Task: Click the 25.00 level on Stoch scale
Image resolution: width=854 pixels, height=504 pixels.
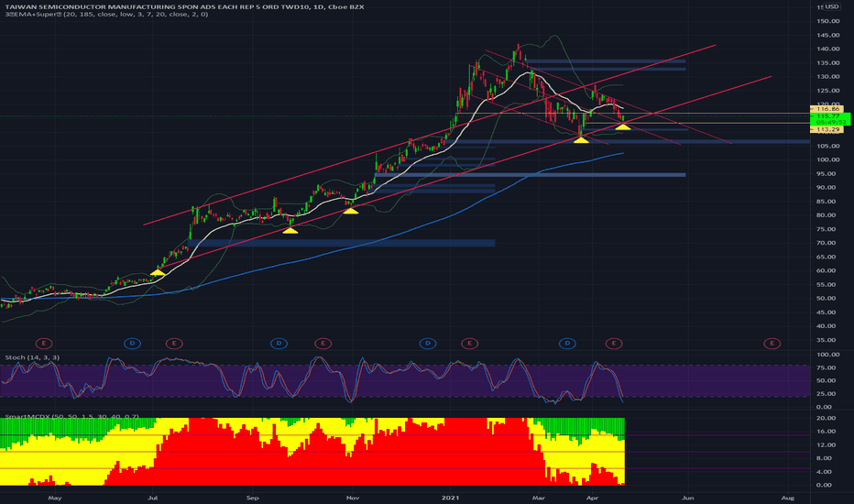Action: (x=824, y=393)
